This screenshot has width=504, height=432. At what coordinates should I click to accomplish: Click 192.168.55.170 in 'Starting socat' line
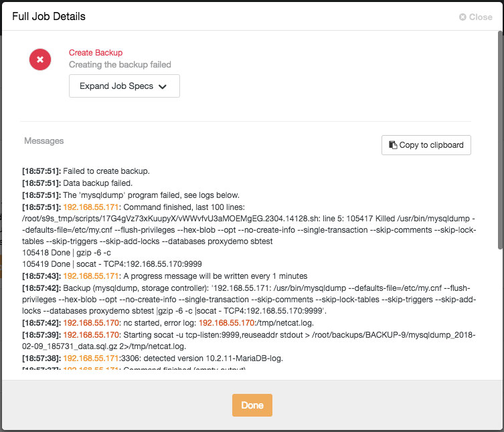point(91,335)
